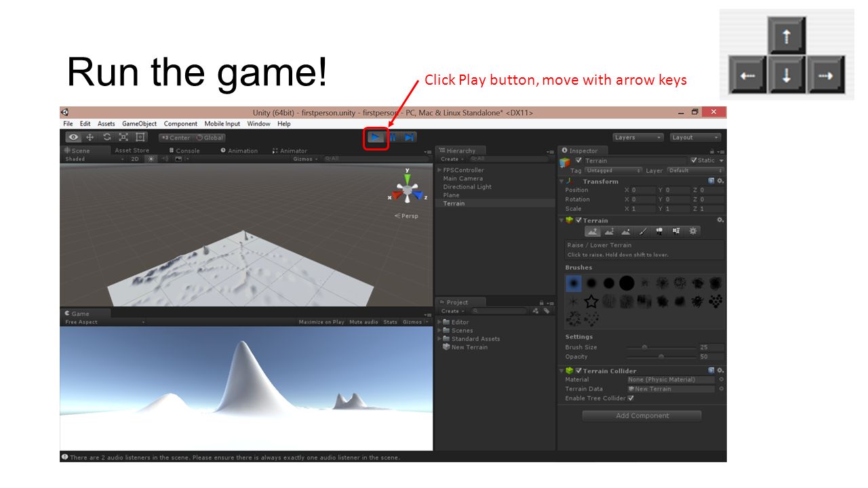Open the Static dropdown arrow
This screenshot has height=488, width=868.
[x=720, y=161]
